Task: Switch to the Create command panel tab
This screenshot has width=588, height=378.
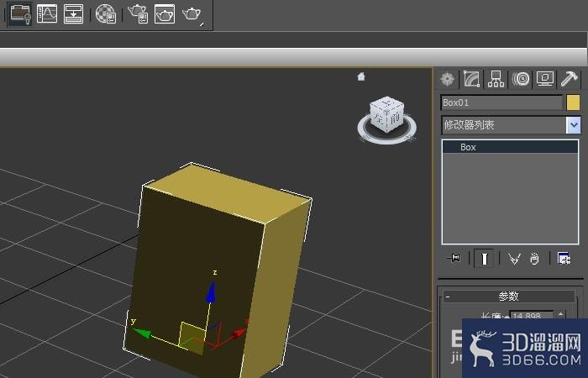Action: (x=448, y=79)
